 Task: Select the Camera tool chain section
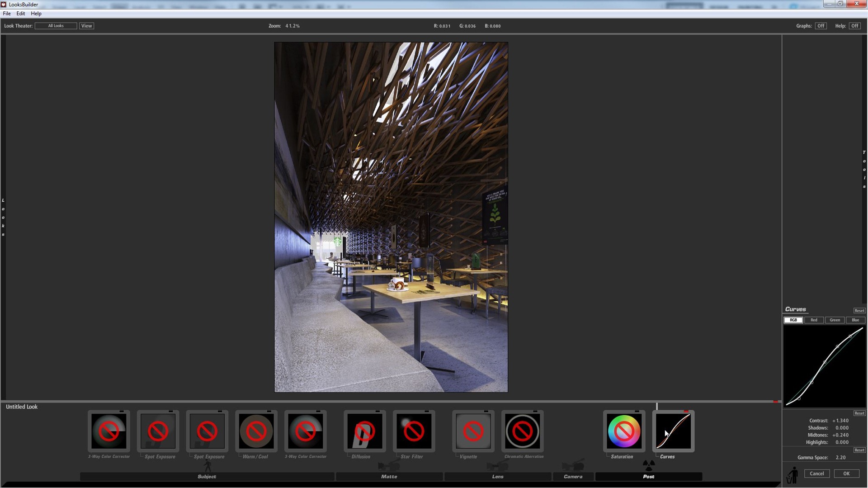click(573, 477)
